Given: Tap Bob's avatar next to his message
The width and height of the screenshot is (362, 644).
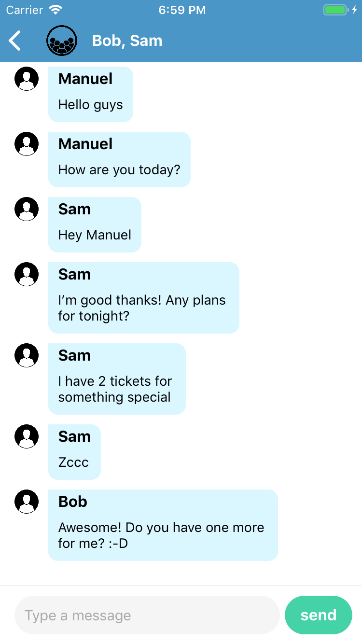Looking at the screenshot, I should [27, 502].
